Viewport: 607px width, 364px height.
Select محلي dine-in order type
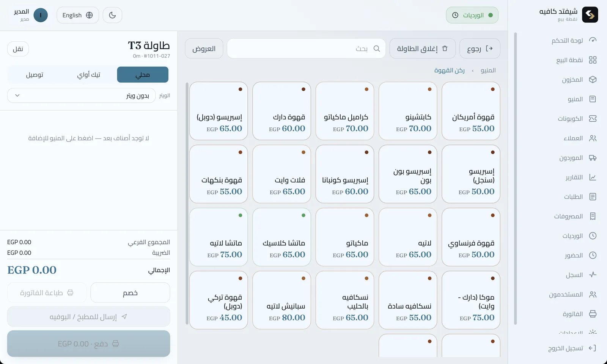point(143,75)
